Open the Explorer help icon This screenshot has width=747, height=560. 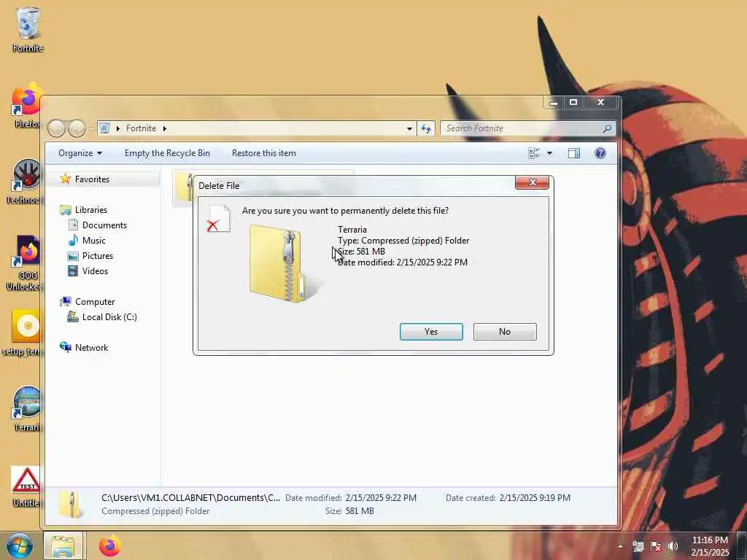point(600,153)
